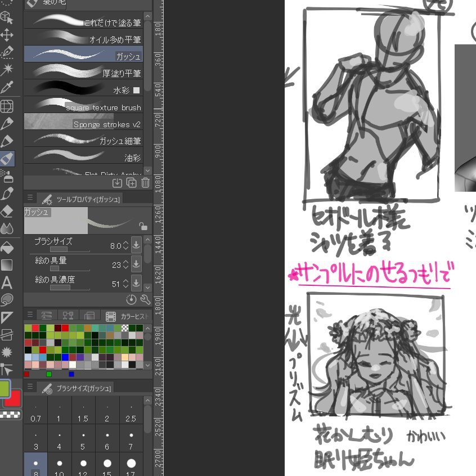Select the Text tool (A)
This screenshot has height=476, width=476.
[x=7, y=282]
